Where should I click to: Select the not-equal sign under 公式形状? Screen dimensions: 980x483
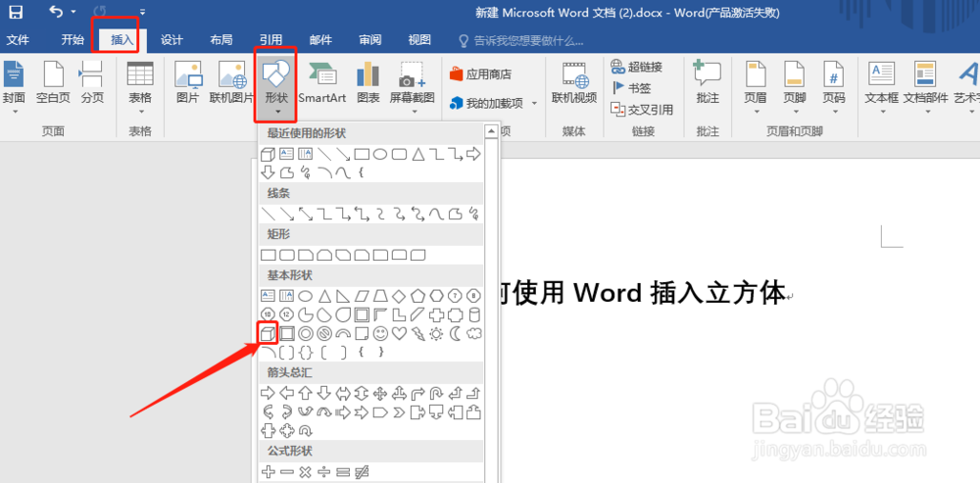(362, 472)
